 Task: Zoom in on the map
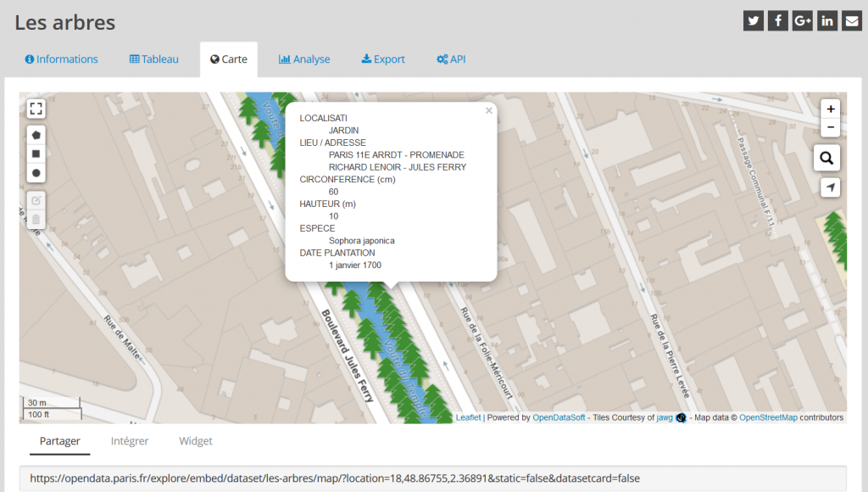[x=831, y=109]
